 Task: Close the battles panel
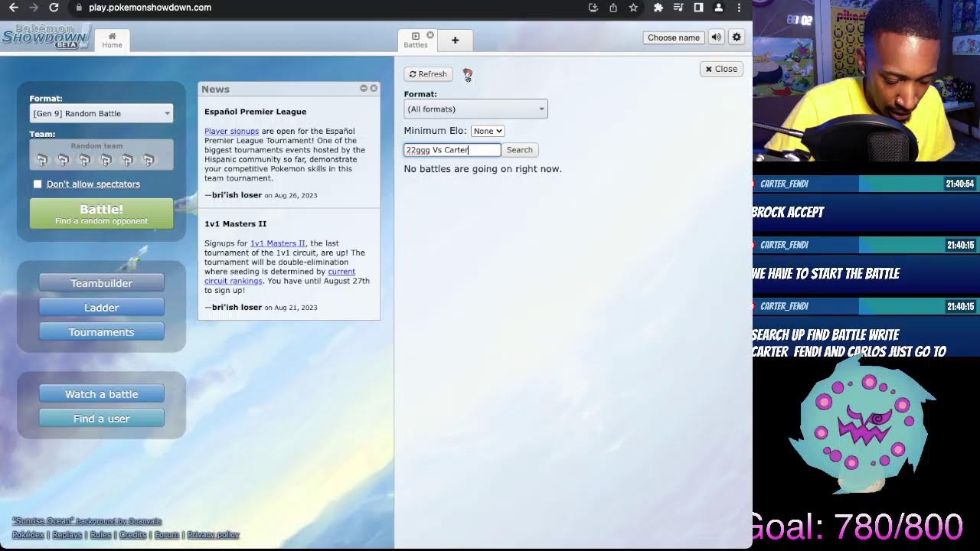[x=721, y=69]
